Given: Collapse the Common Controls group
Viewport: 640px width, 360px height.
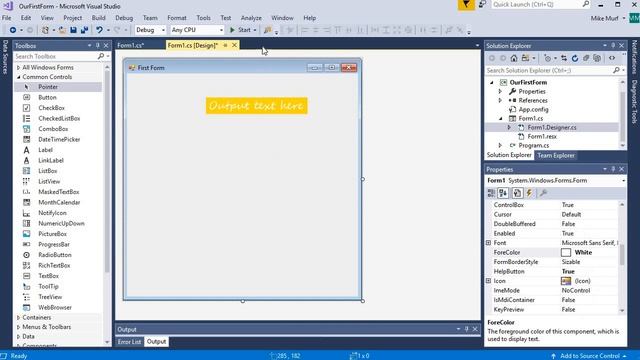Looking at the screenshot, I should pyautogui.click(x=18, y=77).
